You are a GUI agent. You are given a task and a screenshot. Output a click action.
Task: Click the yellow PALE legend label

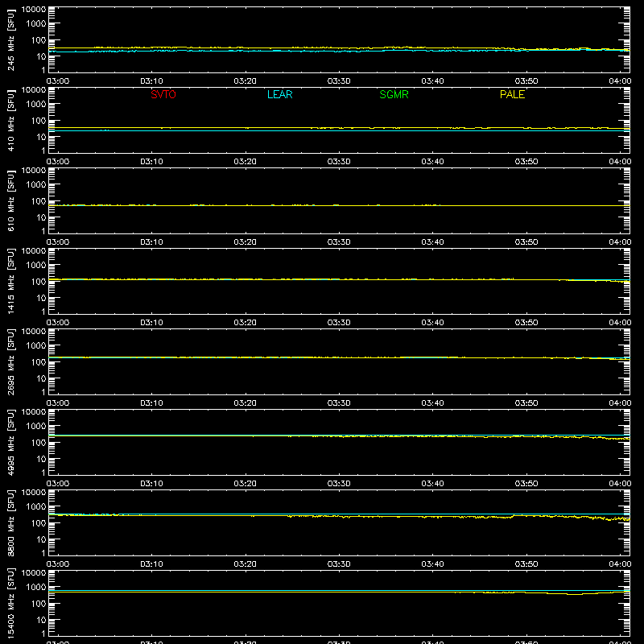(x=512, y=94)
